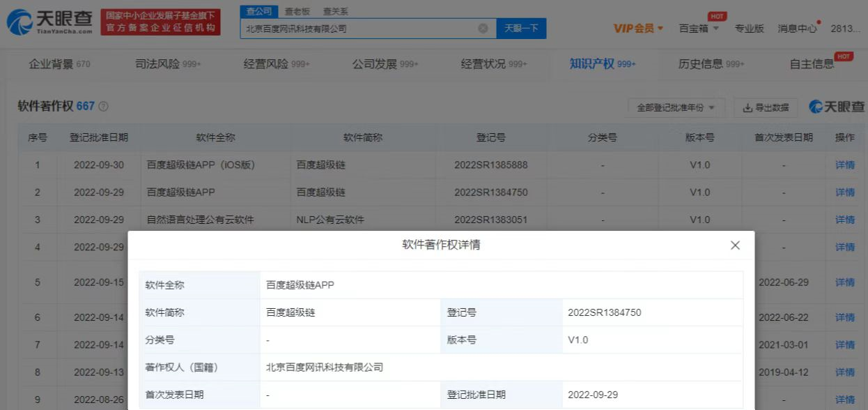Switch to the 查关系 search tab

click(x=336, y=12)
